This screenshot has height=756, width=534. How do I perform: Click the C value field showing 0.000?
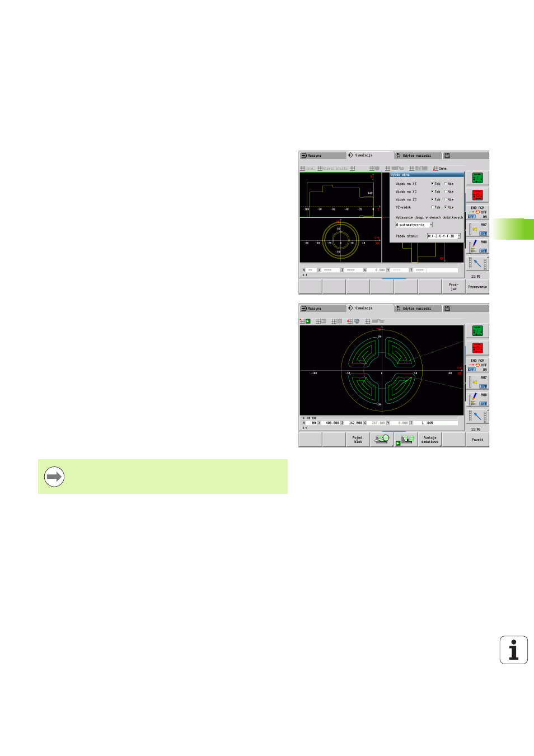377,270
